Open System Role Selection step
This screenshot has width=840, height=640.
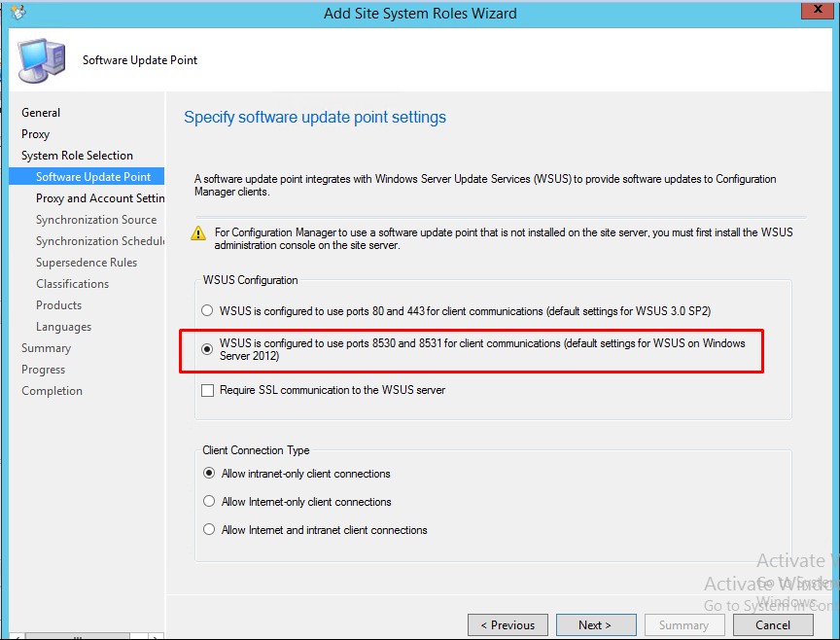click(x=77, y=156)
